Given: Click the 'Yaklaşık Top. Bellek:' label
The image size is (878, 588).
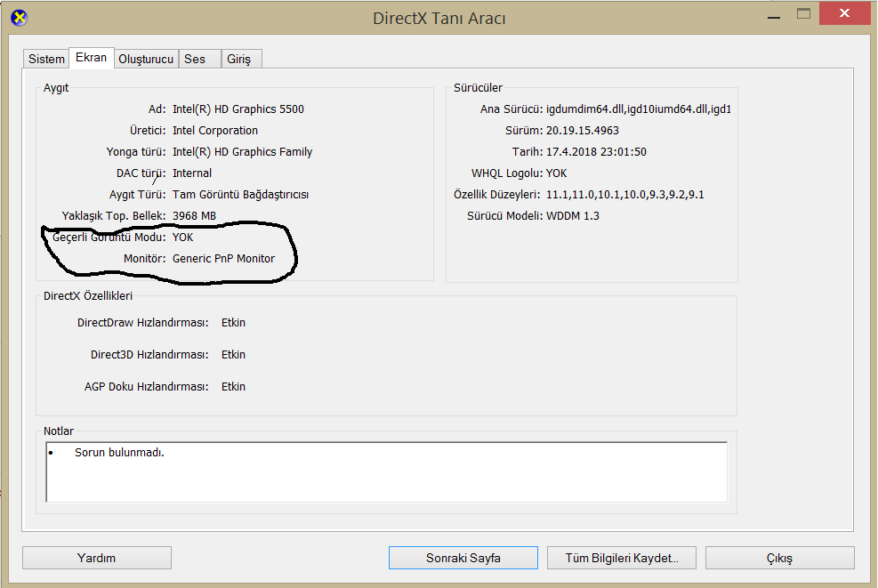Looking at the screenshot, I should (114, 215).
